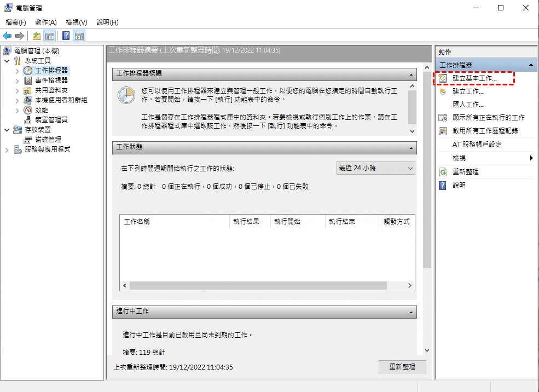Toggle the Action pane toolbar icon
The image size is (539, 392).
[x=79, y=36]
